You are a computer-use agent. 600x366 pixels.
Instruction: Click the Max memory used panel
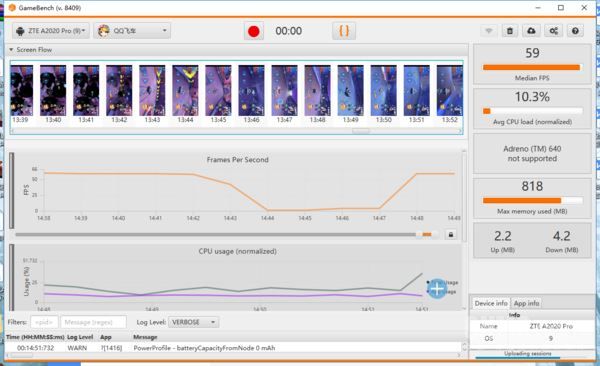tap(532, 198)
